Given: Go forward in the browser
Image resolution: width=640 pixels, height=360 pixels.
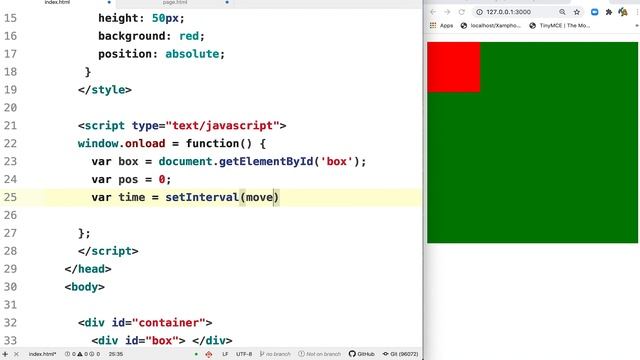Looking at the screenshot, I should (x=447, y=12).
